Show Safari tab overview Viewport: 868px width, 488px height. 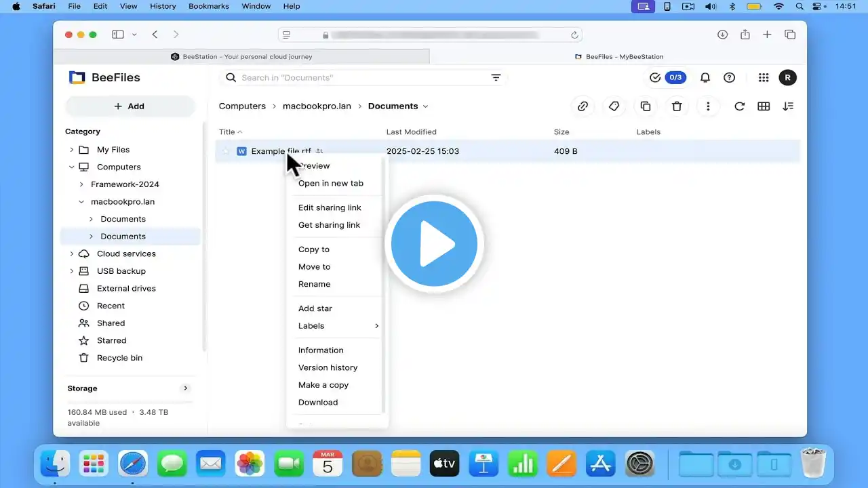(x=790, y=35)
